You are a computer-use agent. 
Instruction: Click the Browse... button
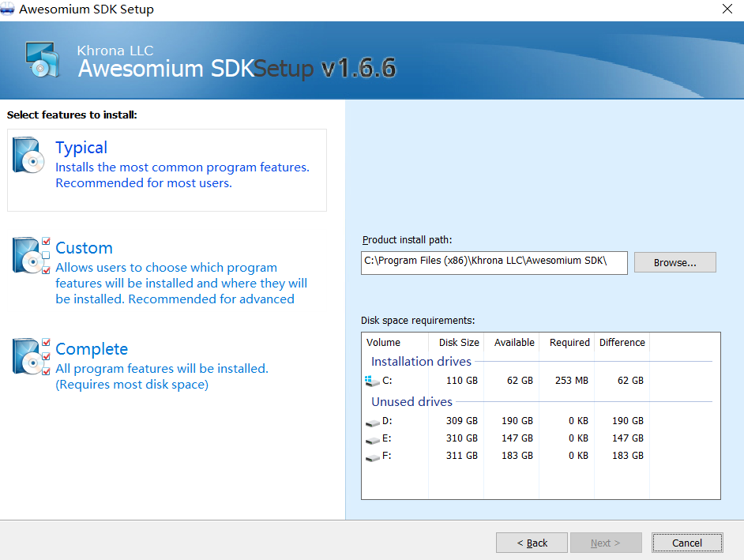[x=674, y=262]
